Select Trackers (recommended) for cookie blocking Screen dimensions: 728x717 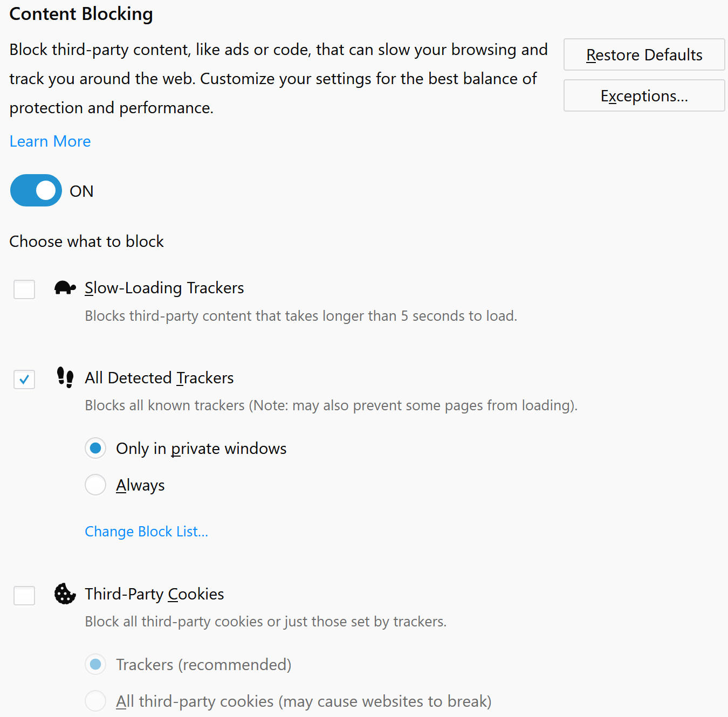(95, 664)
